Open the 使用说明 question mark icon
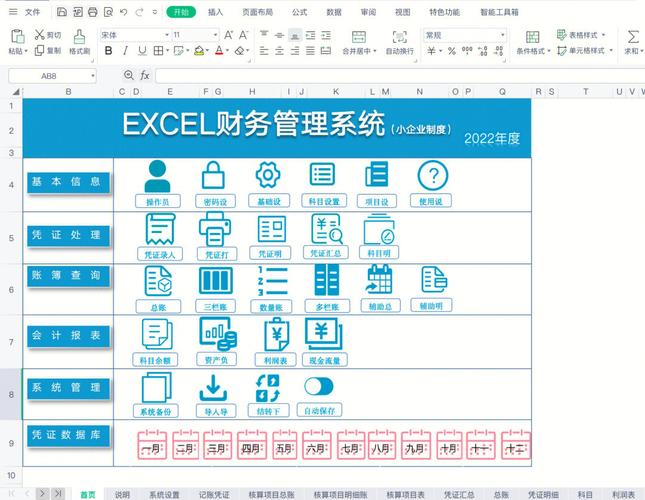645x500 pixels. [433, 176]
